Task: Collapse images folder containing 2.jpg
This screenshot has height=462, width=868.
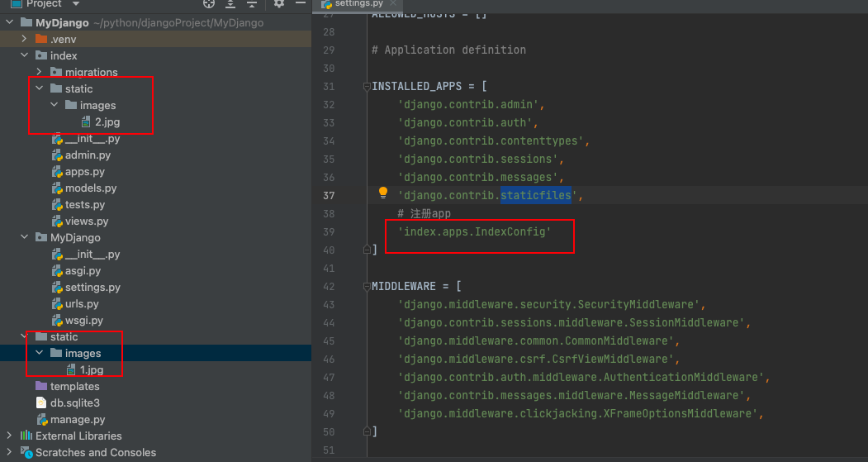Action: pyautogui.click(x=55, y=105)
